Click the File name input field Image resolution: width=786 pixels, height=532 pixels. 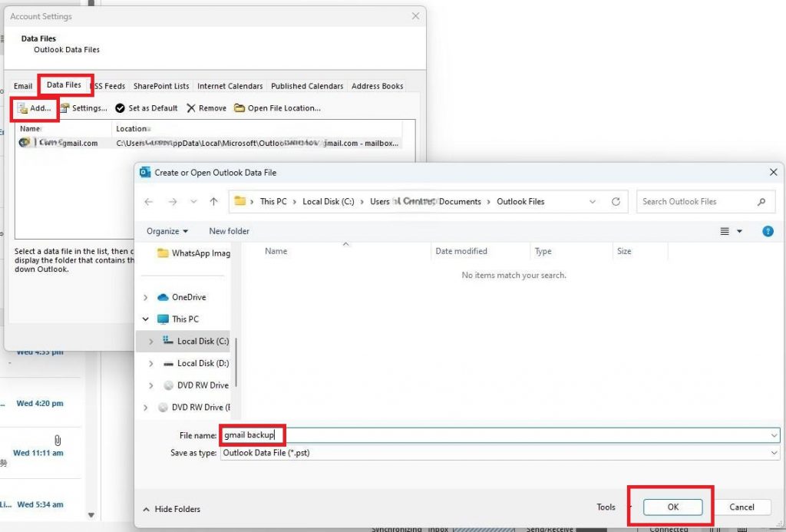[x=500, y=435]
